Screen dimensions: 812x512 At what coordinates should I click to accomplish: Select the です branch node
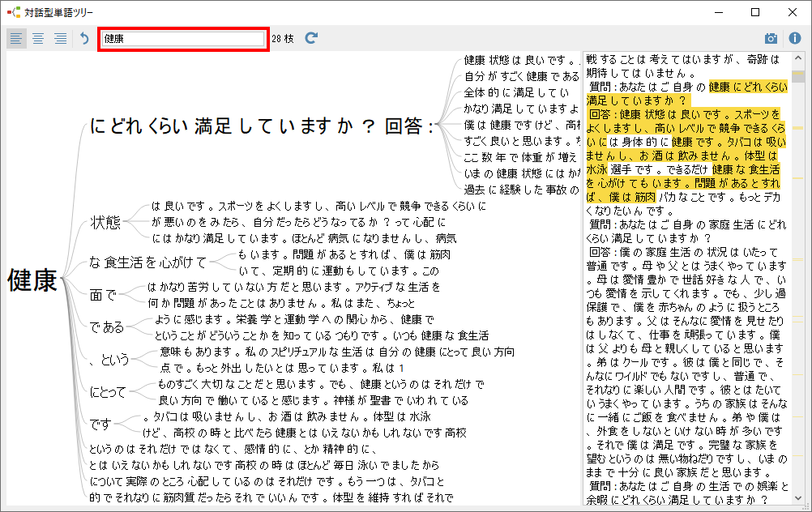point(100,424)
